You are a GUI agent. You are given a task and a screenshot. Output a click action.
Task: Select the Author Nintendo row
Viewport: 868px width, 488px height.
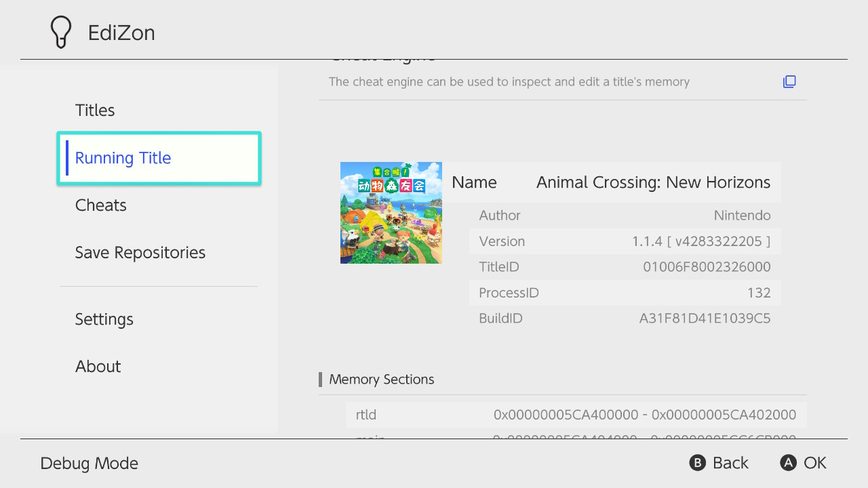[x=625, y=216]
